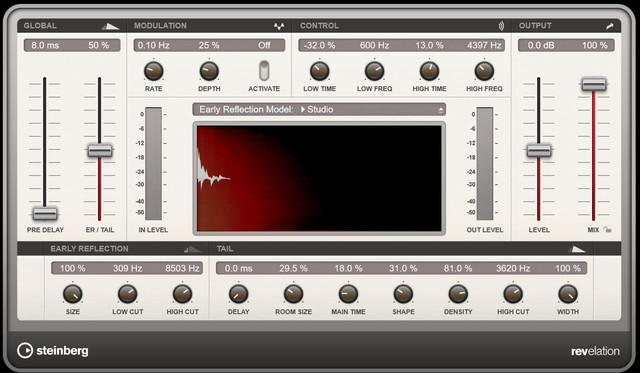Click the In Level meter
Screen dimensions: 640x373
[153, 164]
